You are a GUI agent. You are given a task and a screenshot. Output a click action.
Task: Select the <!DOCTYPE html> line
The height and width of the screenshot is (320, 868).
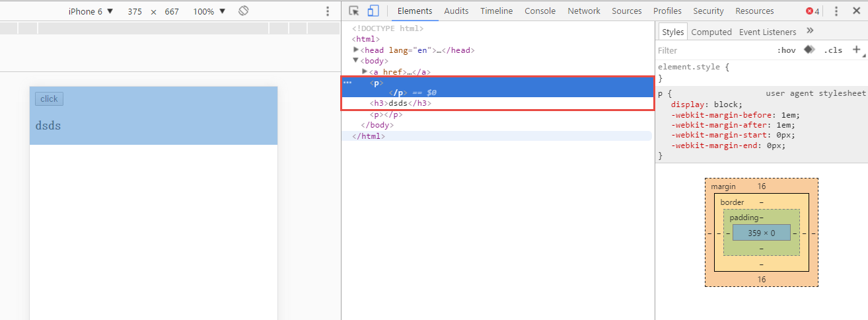point(388,28)
